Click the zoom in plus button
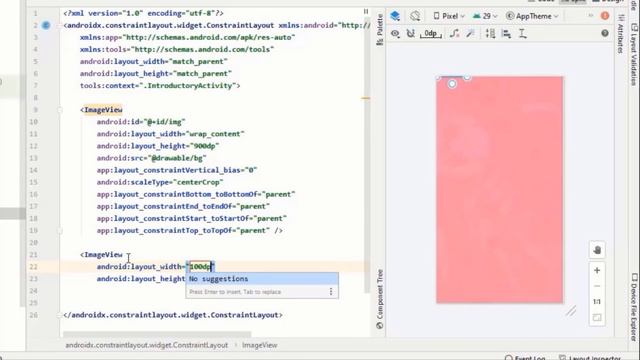This screenshot has height=360, width=640. pos(597,270)
